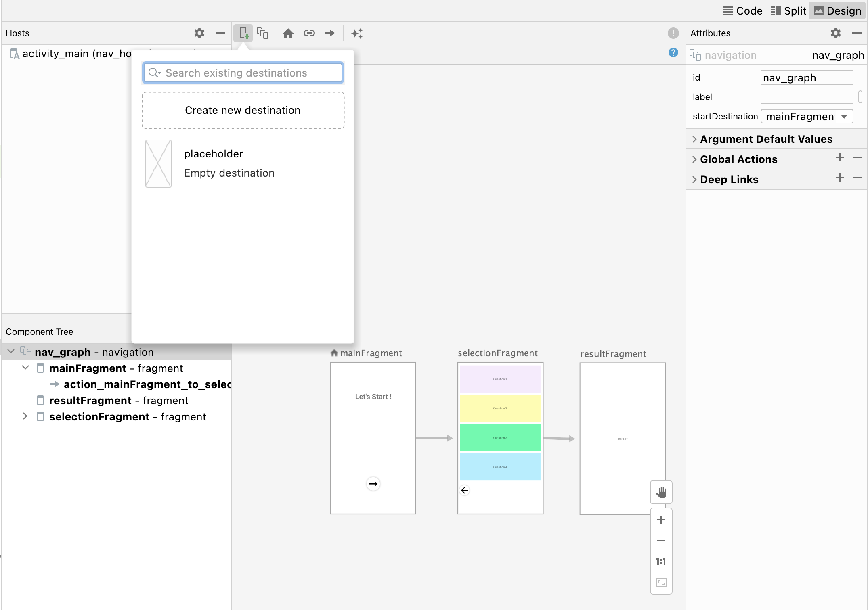Toggle the pan hand tool
Screen dimensions: 868x610
[x=661, y=492]
